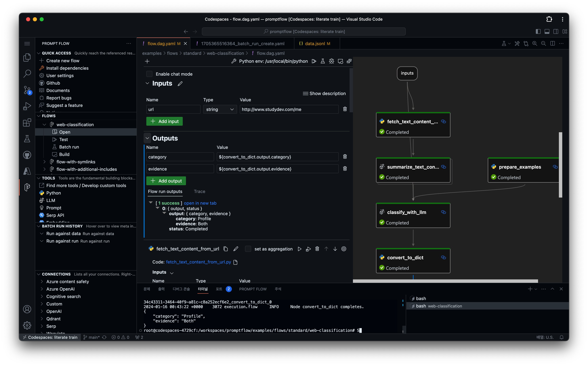Open string type dropdown for url
Screen dimensions: 588x366
(220, 109)
